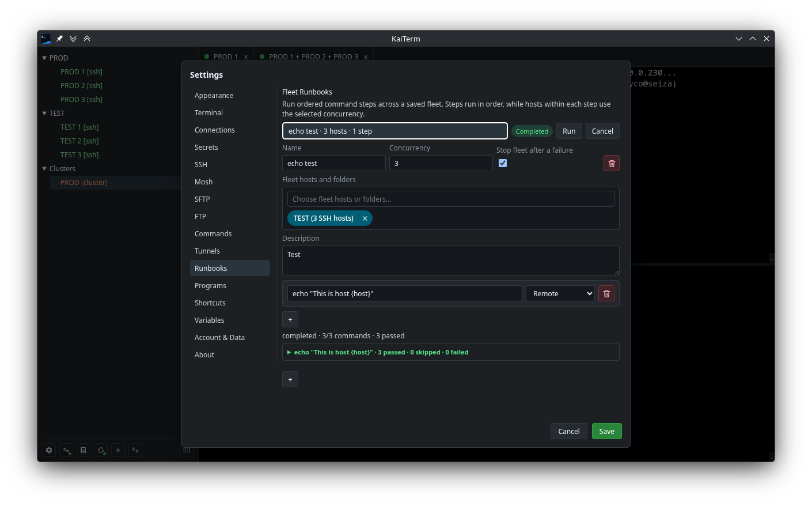Open the About settings section

[230, 355]
